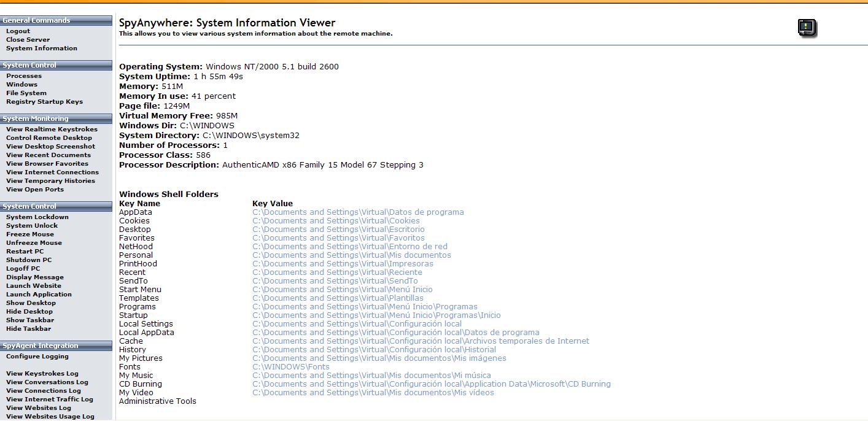This screenshot has height=421, width=868.
Task: Click Close Server in General Commands
Action: (28, 40)
